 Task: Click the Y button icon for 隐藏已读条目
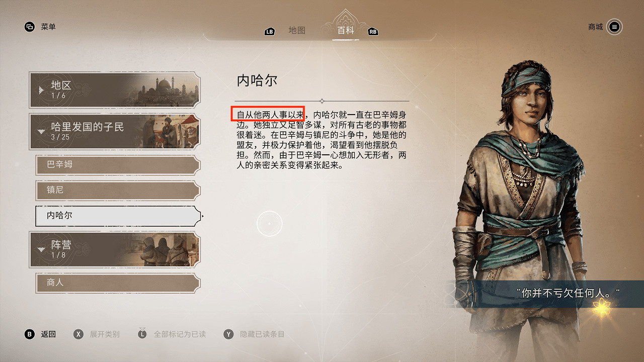pos(229,334)
